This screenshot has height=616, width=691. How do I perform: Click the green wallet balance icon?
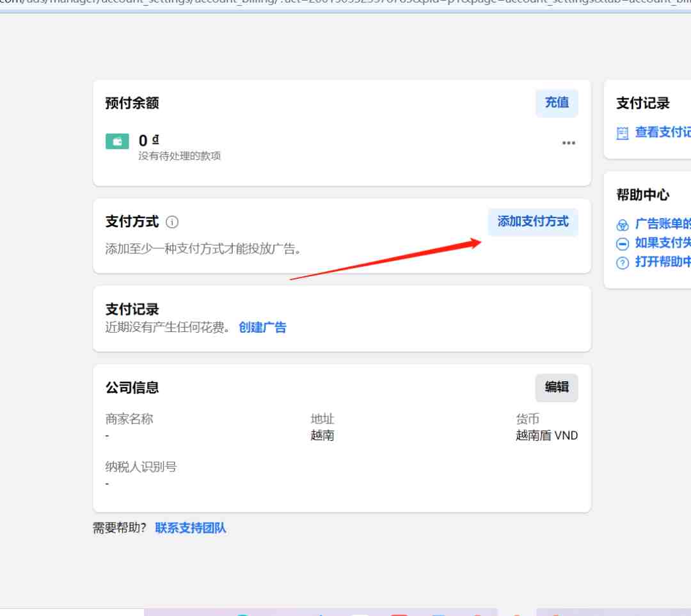(117, 141)
